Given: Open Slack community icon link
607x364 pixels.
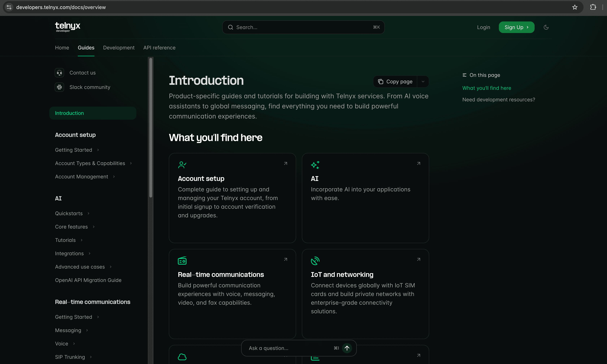Looking at the screenshot, I should pyautogui.click(x=59, y=87).
